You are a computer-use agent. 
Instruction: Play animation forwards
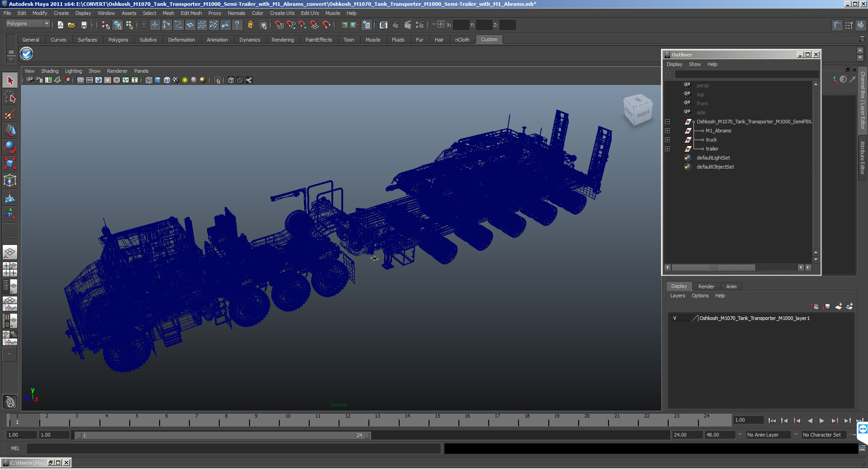tap(822, 420)
